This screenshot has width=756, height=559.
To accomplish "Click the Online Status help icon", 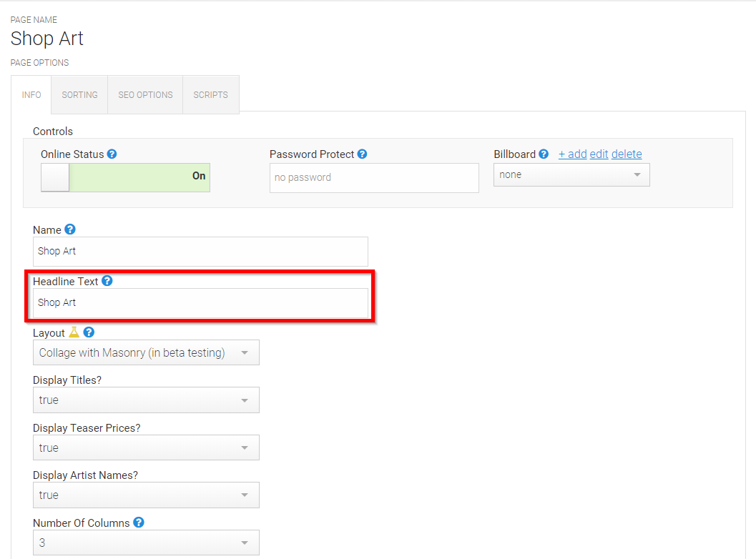I will click(x=112, y=154).
